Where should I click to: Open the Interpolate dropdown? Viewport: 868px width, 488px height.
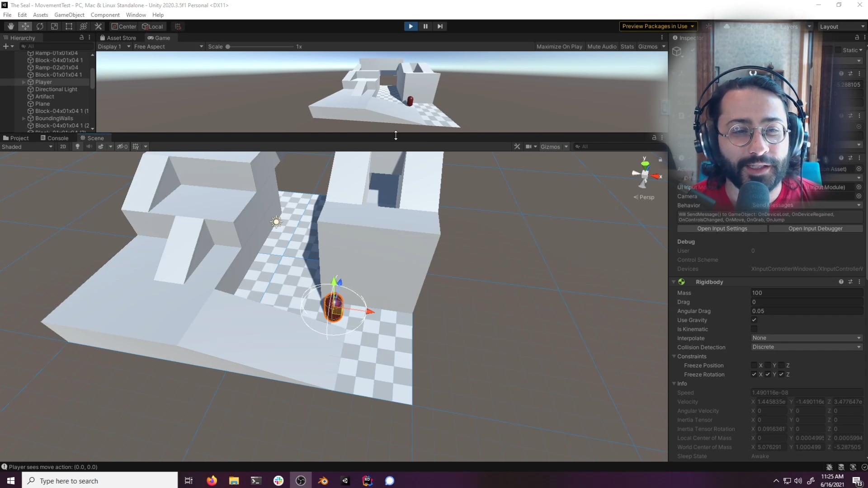[807, 338]
